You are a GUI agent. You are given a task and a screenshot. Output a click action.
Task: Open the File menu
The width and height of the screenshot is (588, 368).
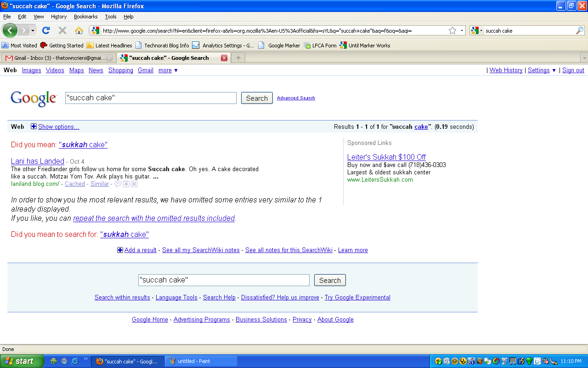[x=7, y=17]
